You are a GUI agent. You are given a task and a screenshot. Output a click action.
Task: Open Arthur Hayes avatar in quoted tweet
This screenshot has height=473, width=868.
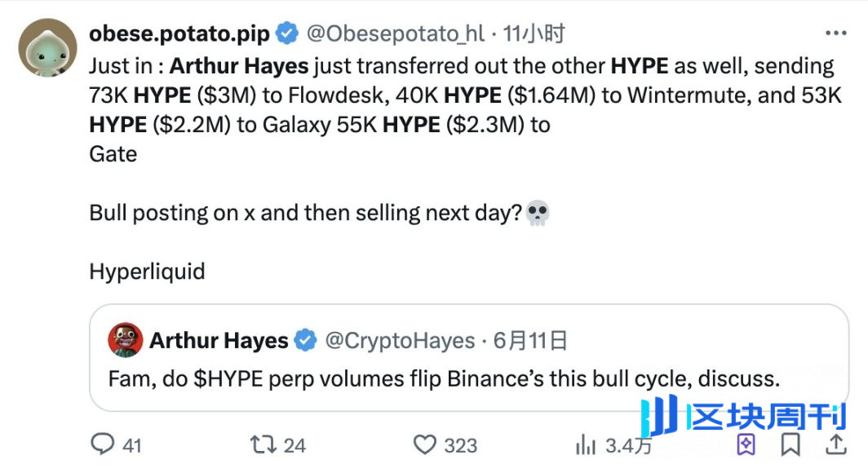[x=125, y=340]
